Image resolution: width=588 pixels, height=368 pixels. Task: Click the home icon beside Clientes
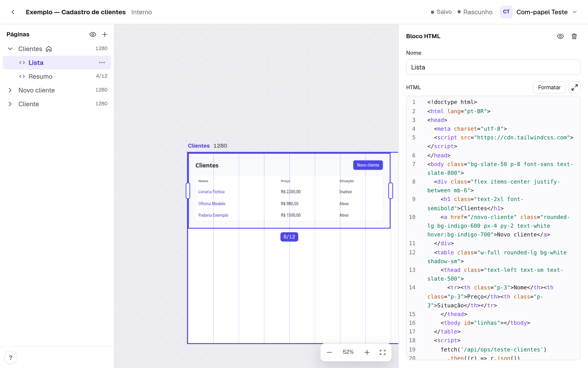49,49
